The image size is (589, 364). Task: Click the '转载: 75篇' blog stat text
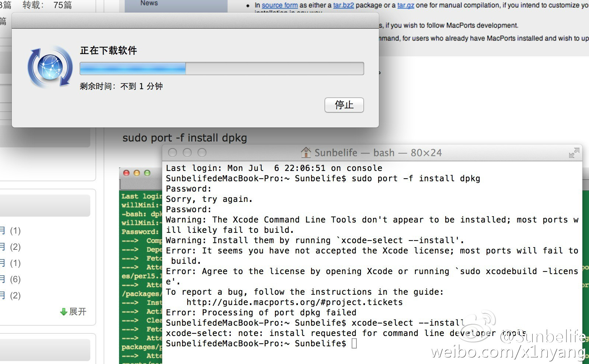[47, 5]
